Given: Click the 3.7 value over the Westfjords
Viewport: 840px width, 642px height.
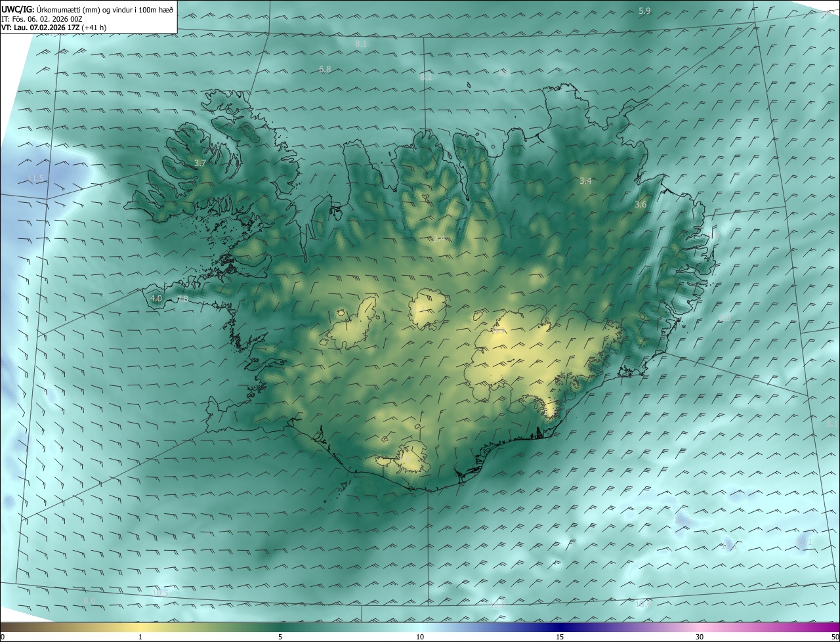Looking at the screenshot, I should [x=200, y=163].
